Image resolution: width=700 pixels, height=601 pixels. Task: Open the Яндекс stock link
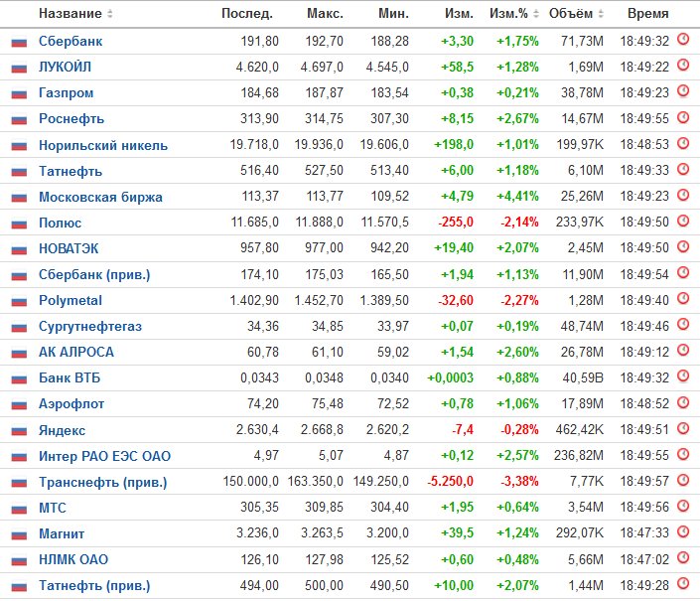click(x=62, y=430)
